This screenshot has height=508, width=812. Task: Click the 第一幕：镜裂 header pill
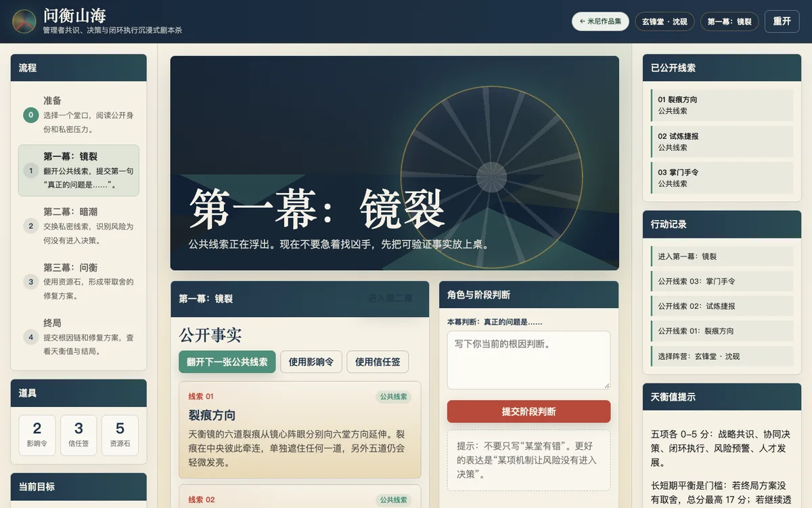pos(729,22)
